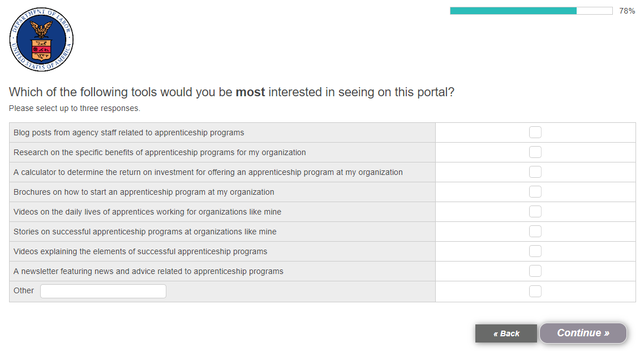Viewport: 644px width, 351px height.
Task: Click the 'Blog posts from agency staff' row label
Action: pyautogui.click(x=129, y=132)
